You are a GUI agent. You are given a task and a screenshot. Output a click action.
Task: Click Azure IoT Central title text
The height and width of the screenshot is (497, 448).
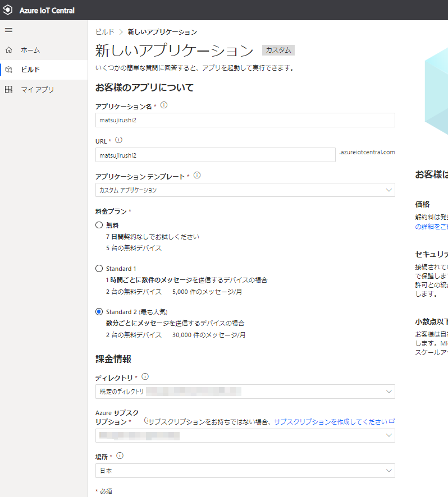pos(47,11)
